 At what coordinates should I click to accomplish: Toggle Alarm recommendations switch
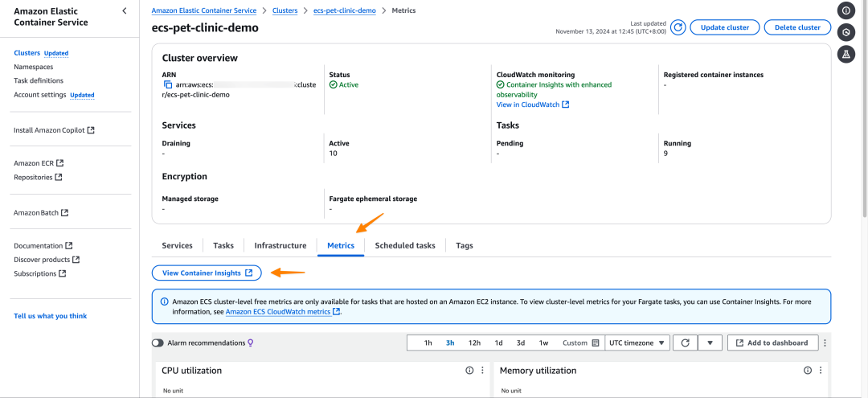tap(158, 343)
